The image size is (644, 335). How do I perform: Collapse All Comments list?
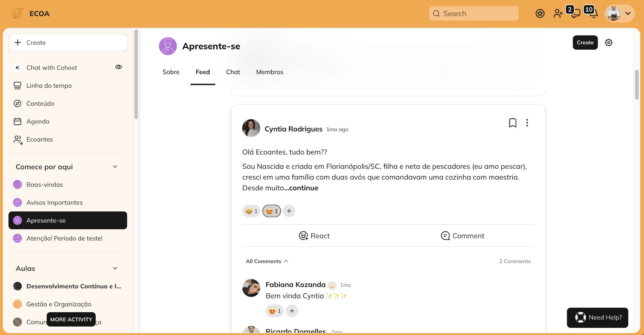267,261
